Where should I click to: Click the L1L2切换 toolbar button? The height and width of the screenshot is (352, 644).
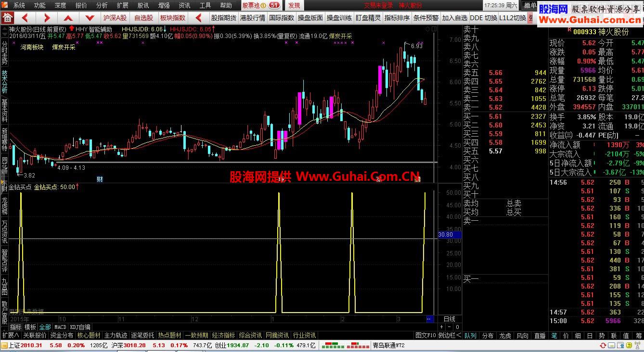click(x=513, y=18)
